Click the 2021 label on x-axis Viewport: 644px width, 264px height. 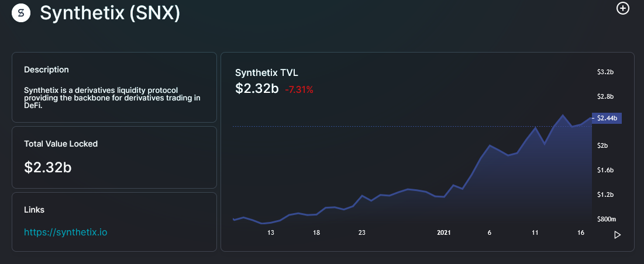click(444, 232)
